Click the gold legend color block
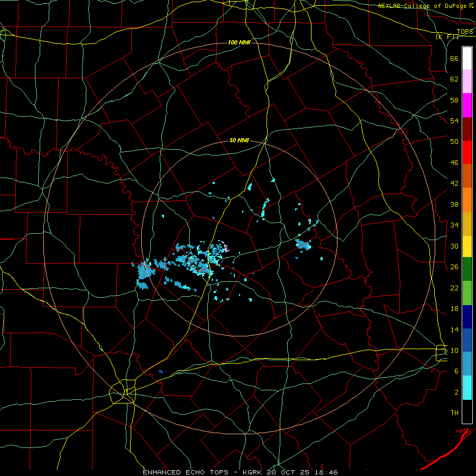The width and height of the screenshot is (476, 476). [467, 224]
